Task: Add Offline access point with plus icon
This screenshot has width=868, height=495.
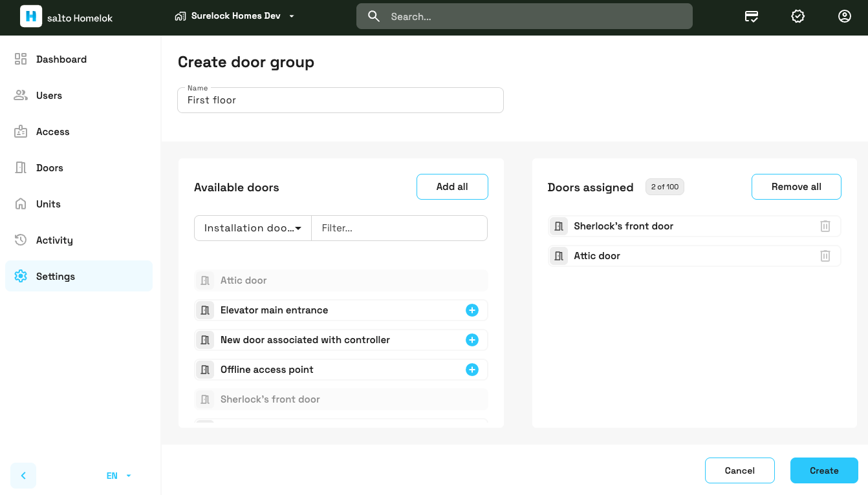Action: [472, 370]
